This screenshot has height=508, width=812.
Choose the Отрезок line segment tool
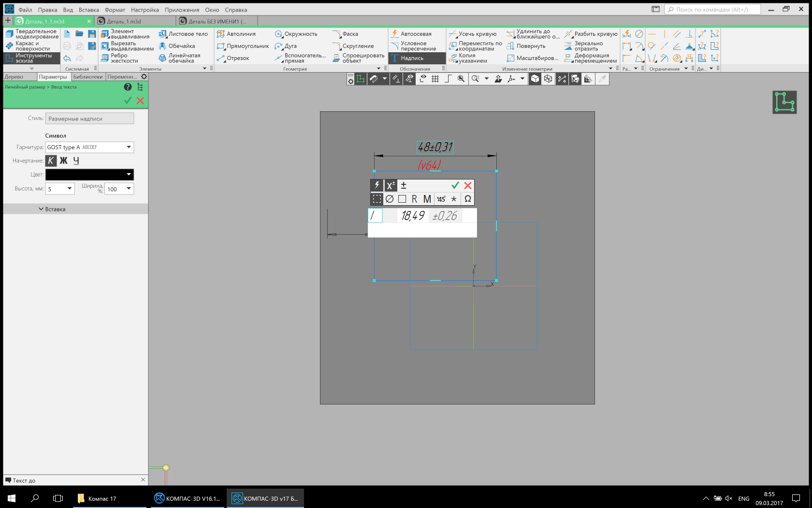[233, 58]
